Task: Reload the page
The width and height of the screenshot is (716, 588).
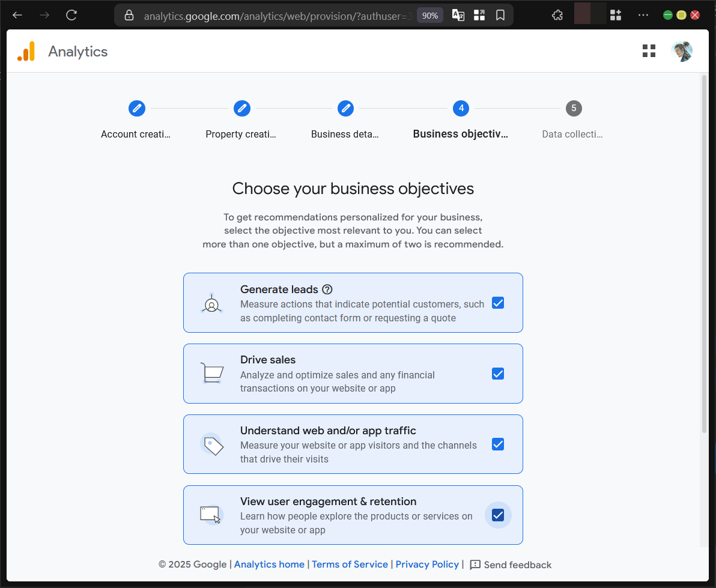Action: pyautogui.click(x=71, y=16)
